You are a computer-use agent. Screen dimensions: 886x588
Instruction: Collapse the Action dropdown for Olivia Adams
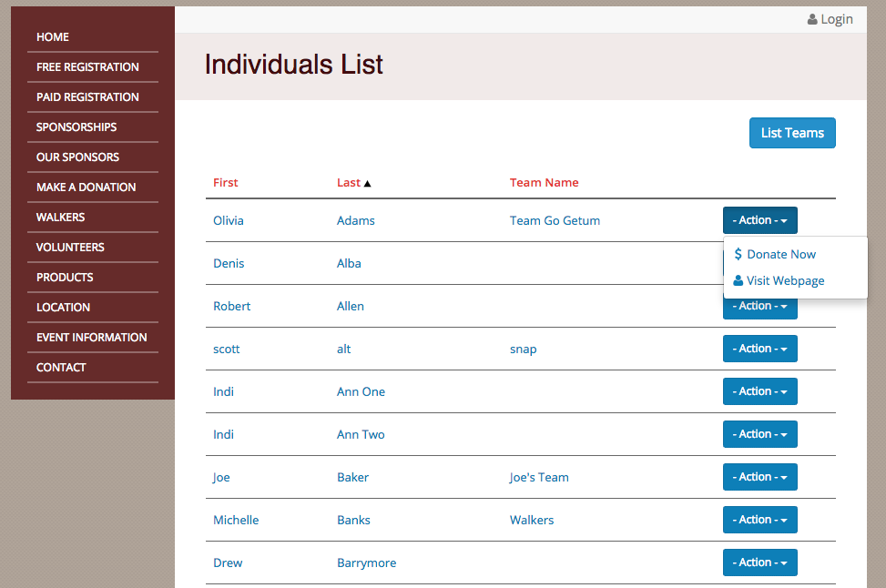pos(760,220)
